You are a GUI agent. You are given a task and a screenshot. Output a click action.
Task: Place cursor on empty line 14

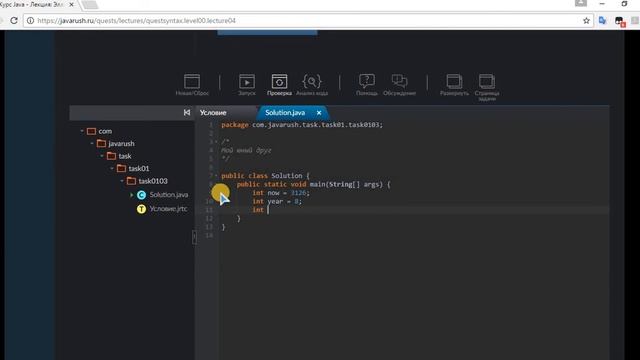414,236
